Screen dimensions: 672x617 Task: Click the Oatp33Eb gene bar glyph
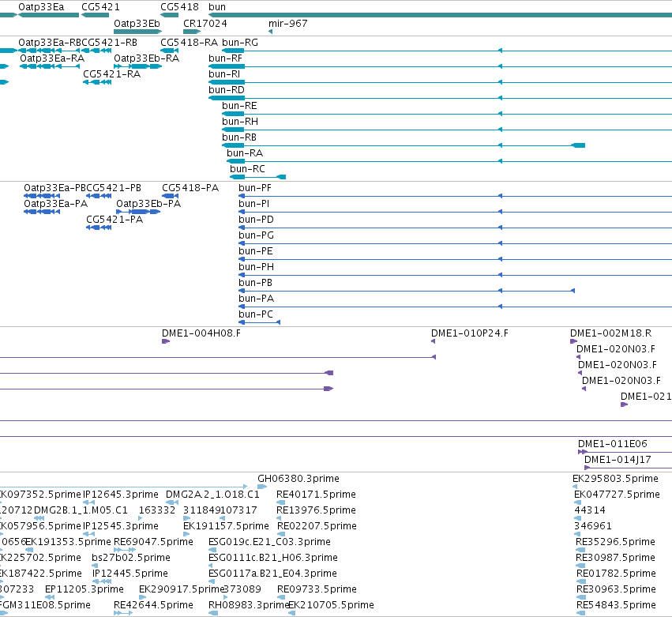click(137, 32)
